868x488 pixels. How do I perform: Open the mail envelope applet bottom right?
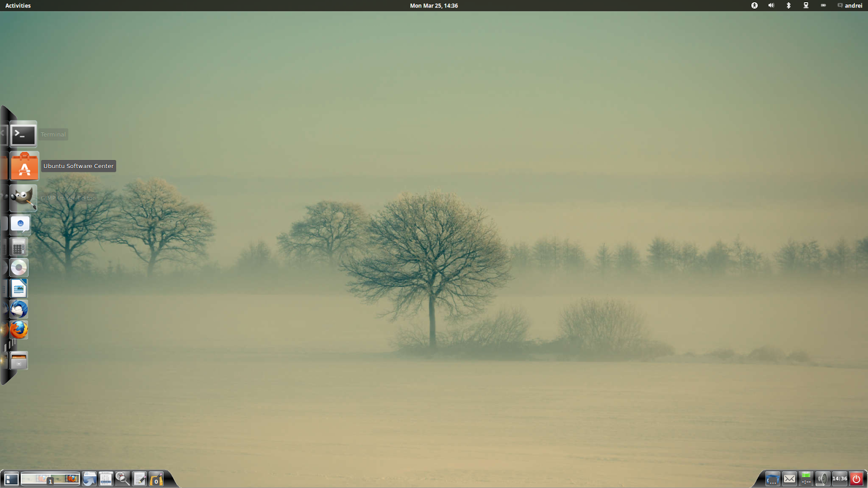[790, 479]
